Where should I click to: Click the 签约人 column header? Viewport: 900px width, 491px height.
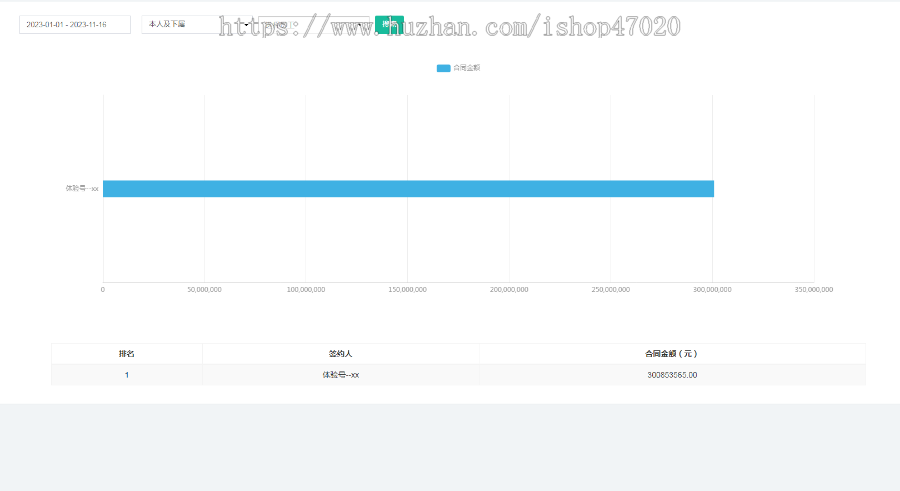click(x=340, y=354)
